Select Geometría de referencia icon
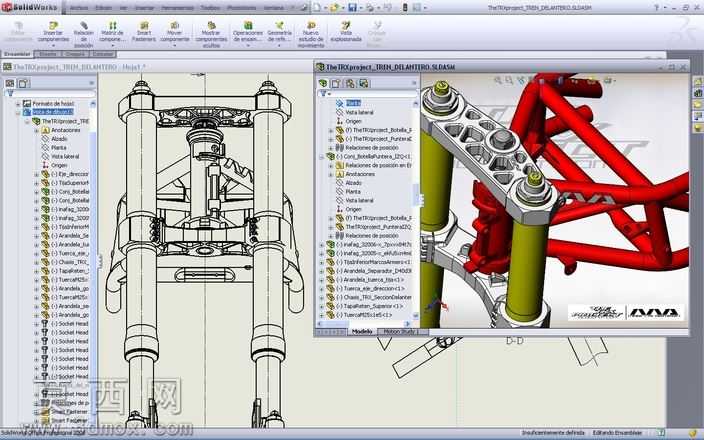Image resolution: width=704 pixels, height=440 pixels. (279, 26)
